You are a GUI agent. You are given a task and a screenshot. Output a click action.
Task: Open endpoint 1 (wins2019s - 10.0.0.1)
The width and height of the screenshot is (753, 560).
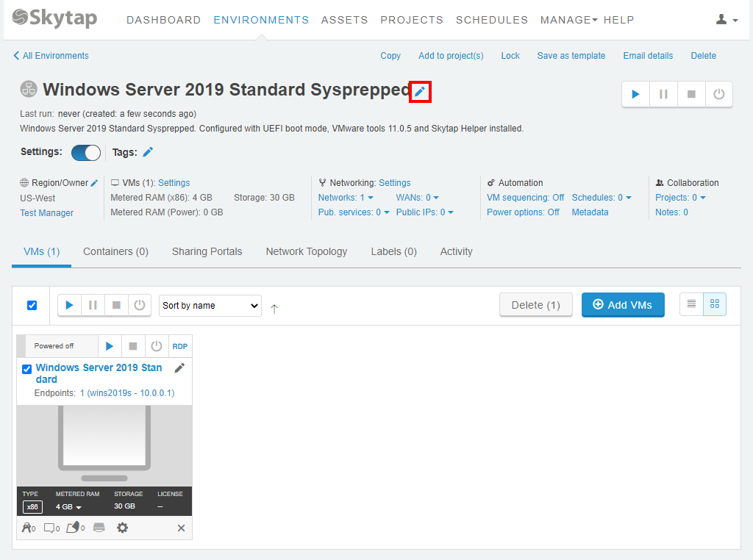(127, 393)
